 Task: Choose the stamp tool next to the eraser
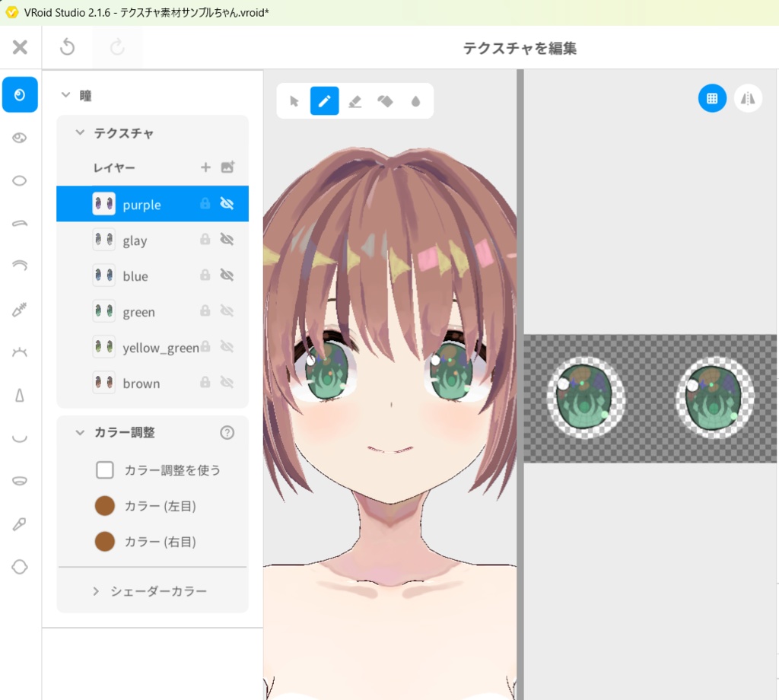point(386,100)
